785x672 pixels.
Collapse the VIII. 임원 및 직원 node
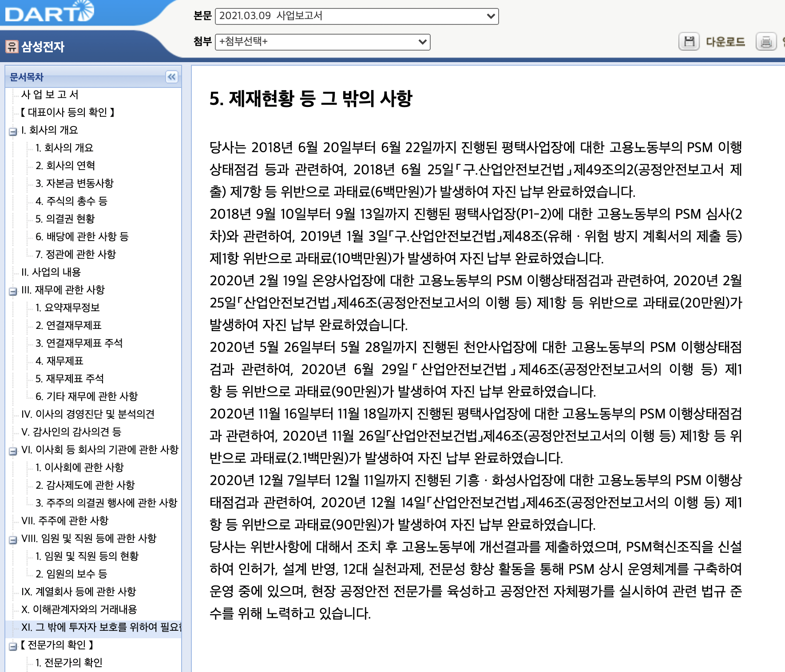point(13,540)
